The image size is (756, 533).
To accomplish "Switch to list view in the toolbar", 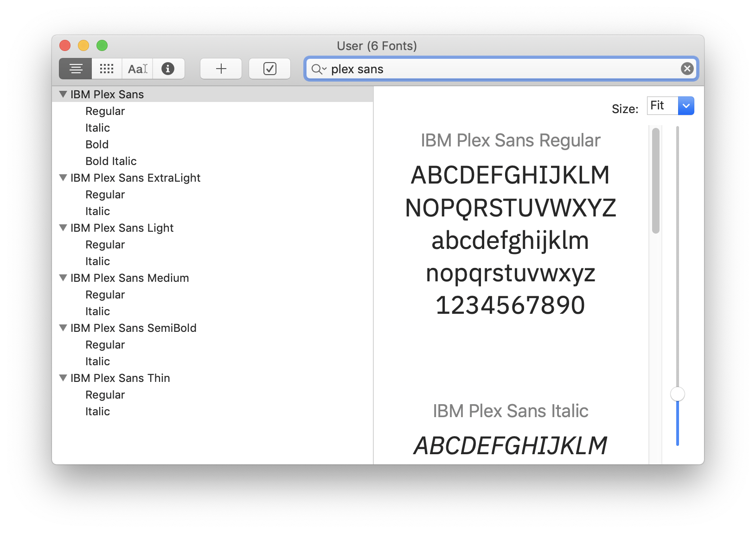I will point(75,69).
